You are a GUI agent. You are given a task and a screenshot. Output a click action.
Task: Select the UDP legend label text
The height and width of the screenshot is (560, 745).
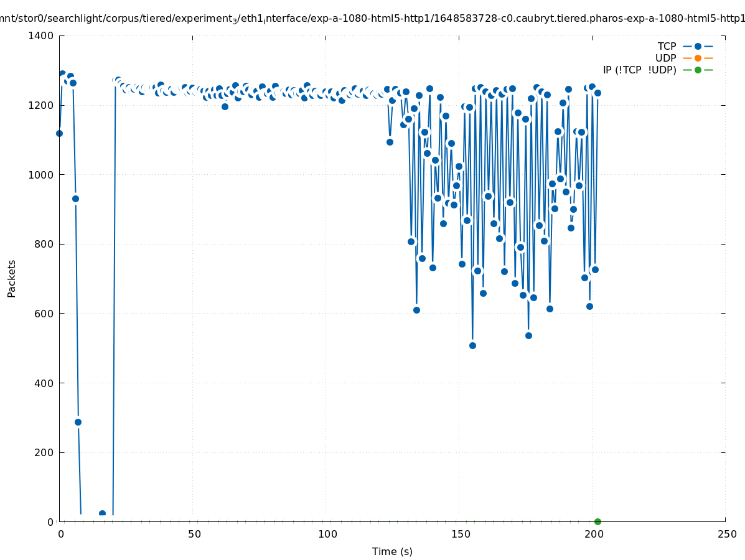coord(665,58)
